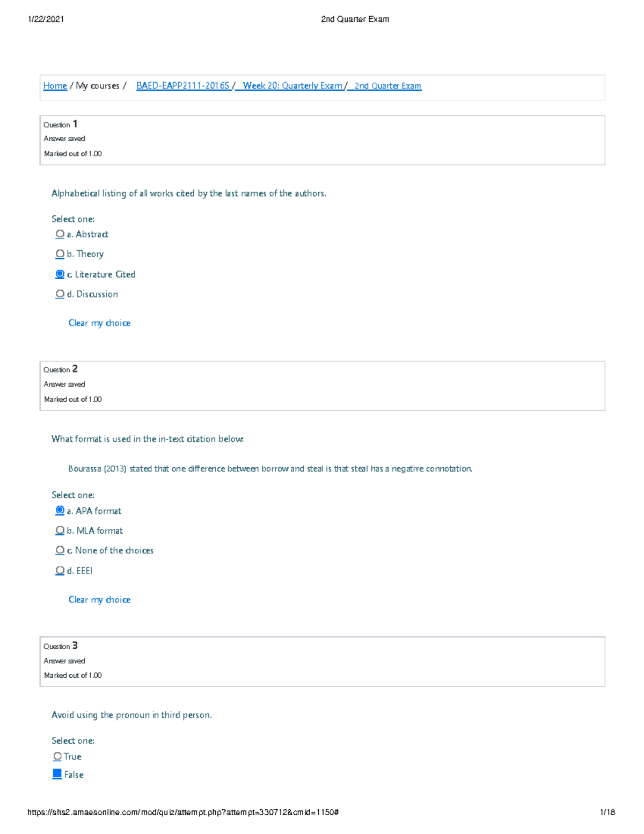Pick "d. EEEI" in Question 2
Viewport: 644px width, 834px height.
(60, 570)
